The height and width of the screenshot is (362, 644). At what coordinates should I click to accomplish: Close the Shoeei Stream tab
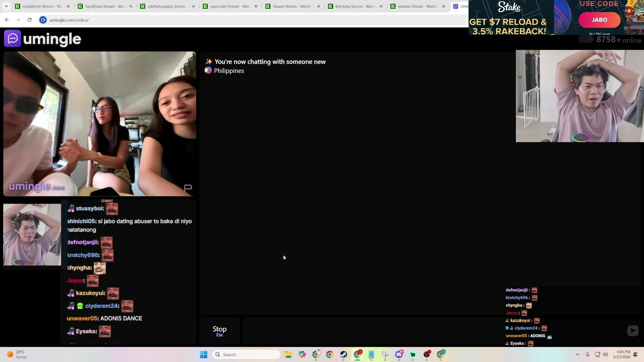point(318,6)
